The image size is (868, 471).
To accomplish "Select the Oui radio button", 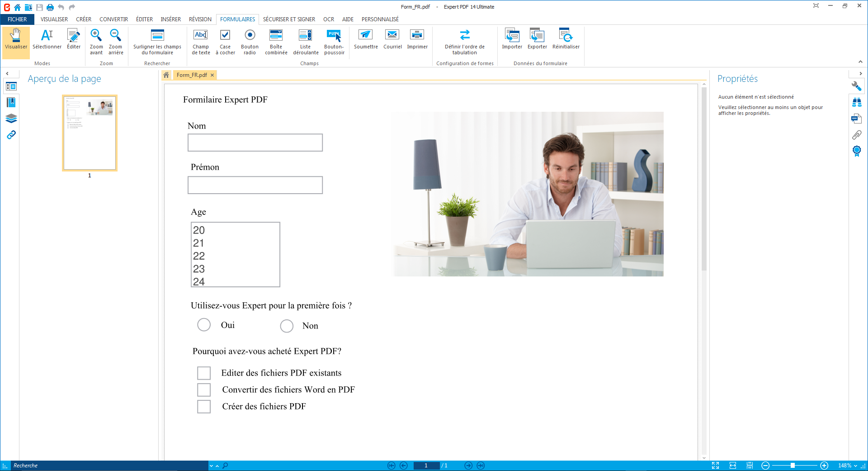I will (x=204, y=325).
